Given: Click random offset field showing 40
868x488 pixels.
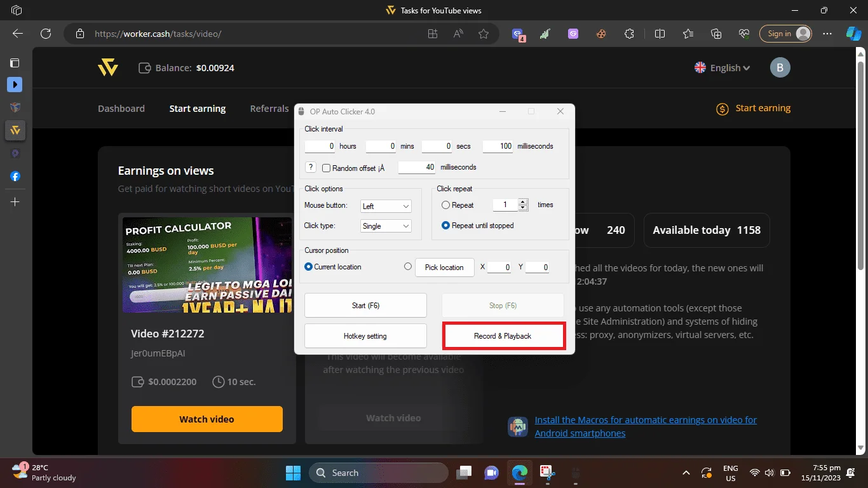Looking at the screenshot, I should 417,167.
